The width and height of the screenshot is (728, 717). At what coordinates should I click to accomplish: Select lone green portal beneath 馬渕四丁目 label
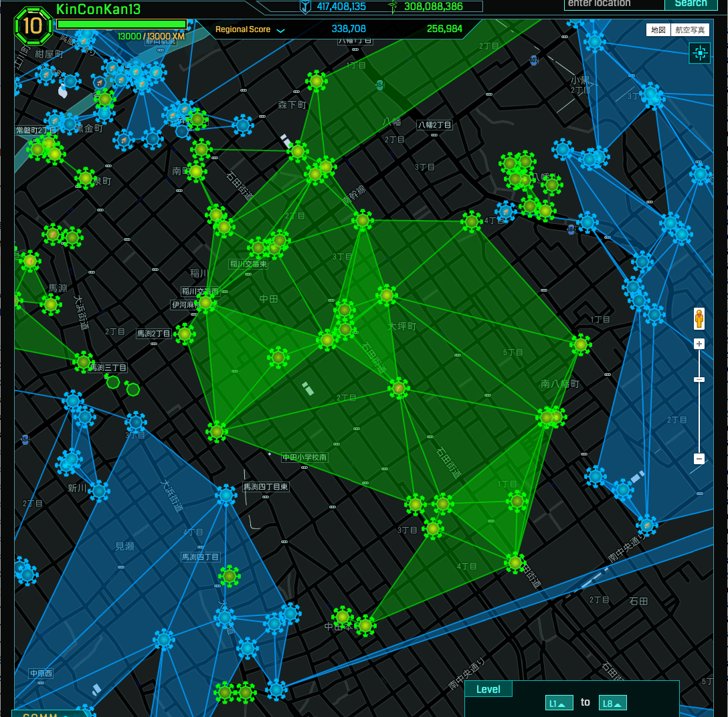tap(230, 577)
